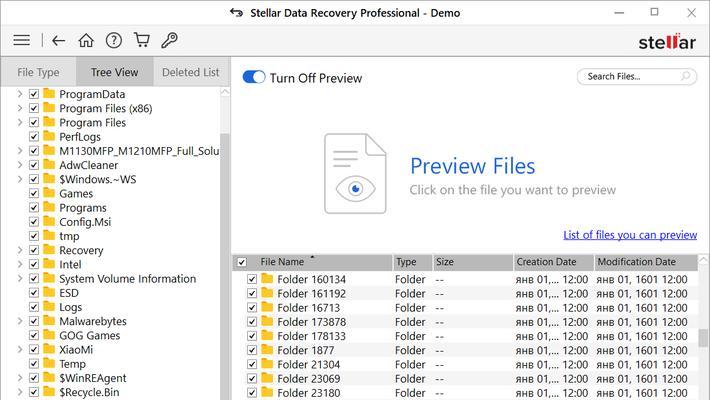This screenshot has height=400, width=710.
Task: Uncheck the Games folder checkbox
Action: click(34, 193)
